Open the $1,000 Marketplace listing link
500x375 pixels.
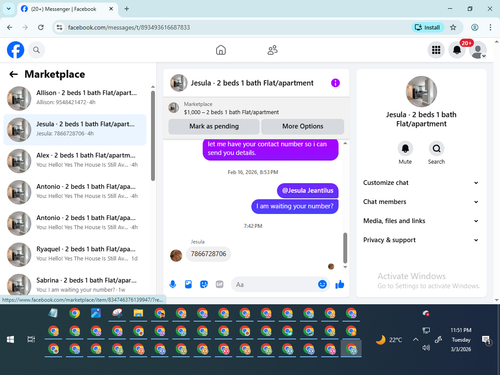(x=231, y=112)
